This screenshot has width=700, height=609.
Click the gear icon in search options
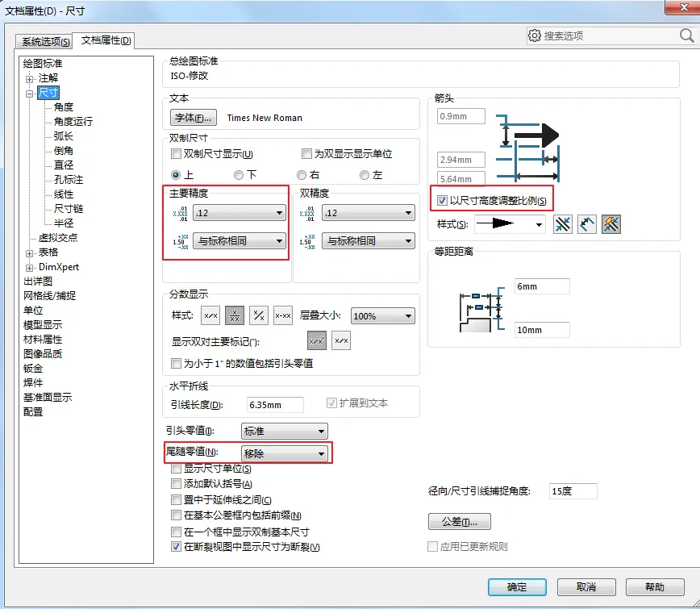coord(535,35)
